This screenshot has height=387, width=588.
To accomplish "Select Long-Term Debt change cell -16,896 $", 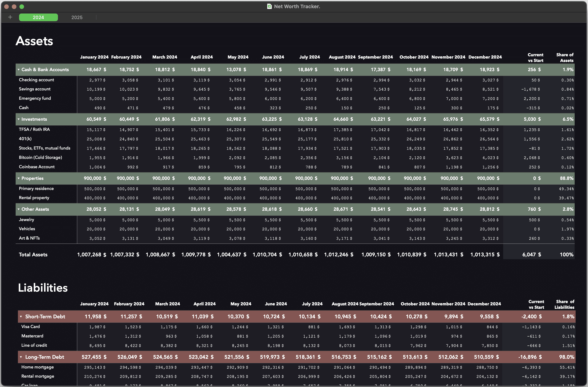I will [530, 357].
